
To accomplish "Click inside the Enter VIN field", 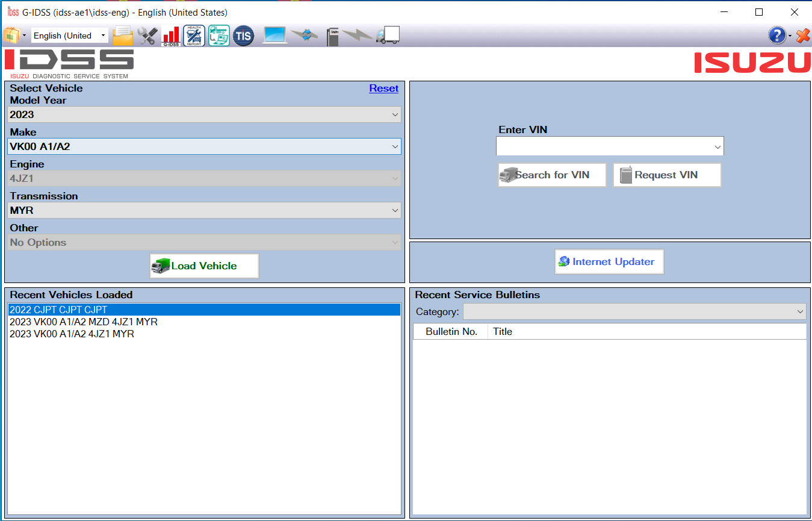I will point(605,146).
